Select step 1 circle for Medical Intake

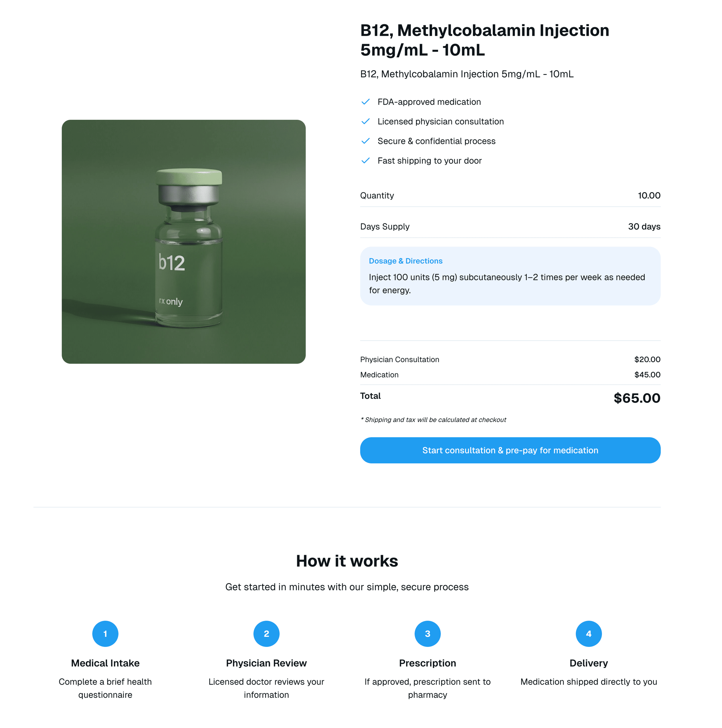pyautogui.click(x=105, y=634)
